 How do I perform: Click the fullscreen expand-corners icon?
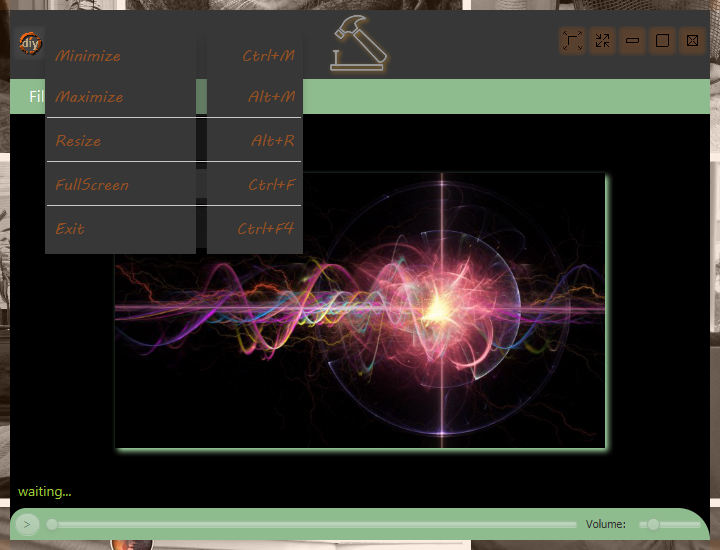pos(572,41)
